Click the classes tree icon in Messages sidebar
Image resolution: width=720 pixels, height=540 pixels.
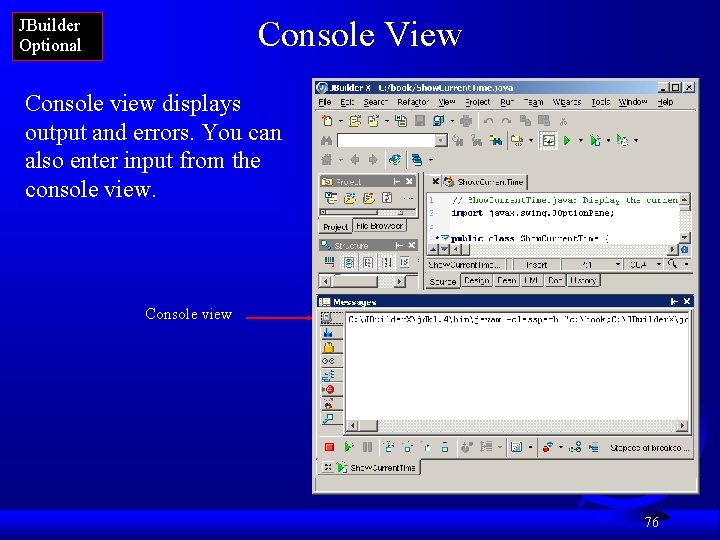tap(328, 376)
